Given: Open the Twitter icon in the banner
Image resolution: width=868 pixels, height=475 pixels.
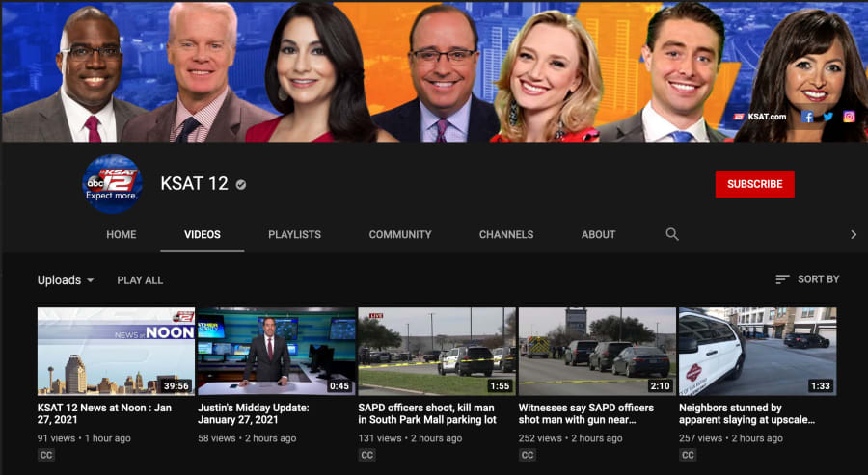Looking at the screenshot, I should tap(828, 117).
